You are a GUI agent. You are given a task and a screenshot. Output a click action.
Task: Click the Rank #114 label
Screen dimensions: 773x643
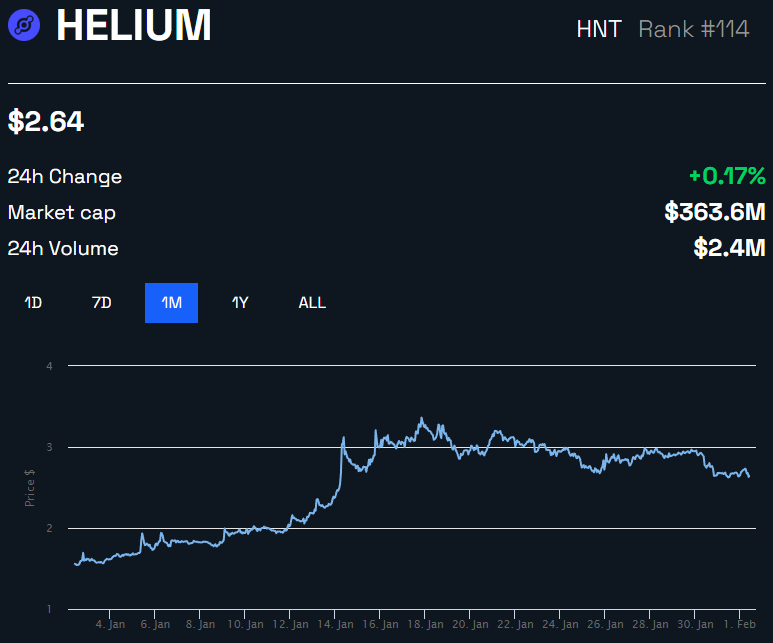click(x=694, y=29)
